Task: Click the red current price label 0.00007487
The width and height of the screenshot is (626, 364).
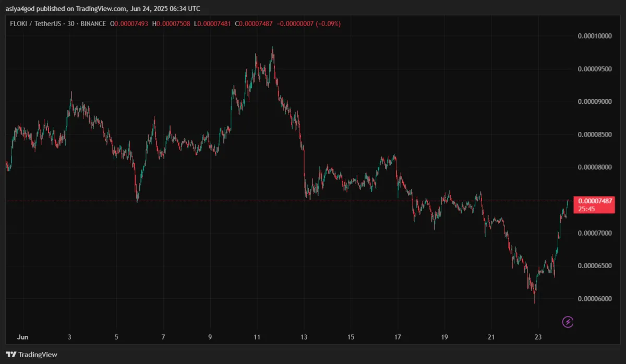Action: 595,201
